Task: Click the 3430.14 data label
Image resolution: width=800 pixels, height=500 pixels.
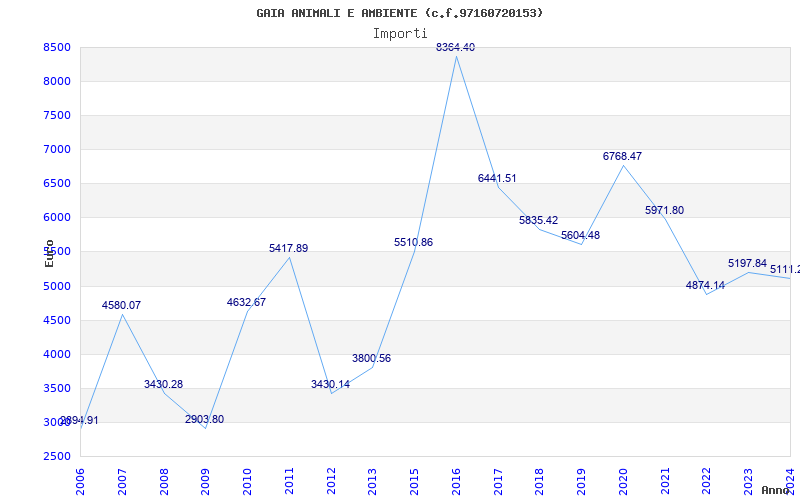Action: pos(331,384)
